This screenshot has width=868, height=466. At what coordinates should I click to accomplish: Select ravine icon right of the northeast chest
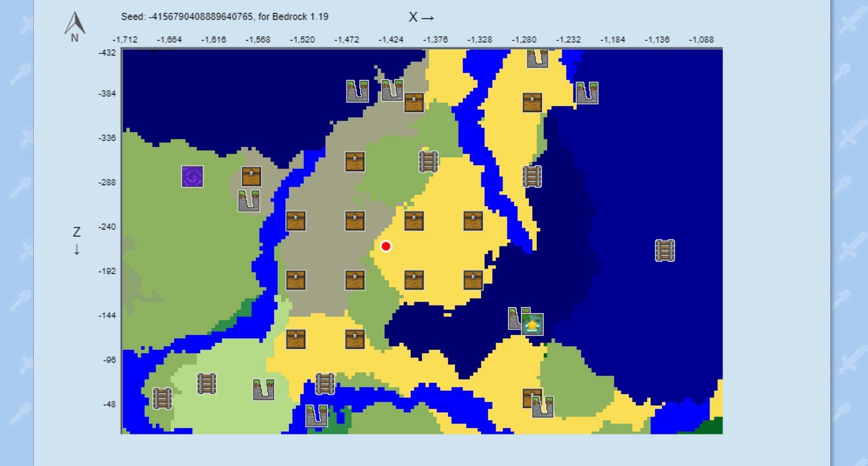point(587,93)
